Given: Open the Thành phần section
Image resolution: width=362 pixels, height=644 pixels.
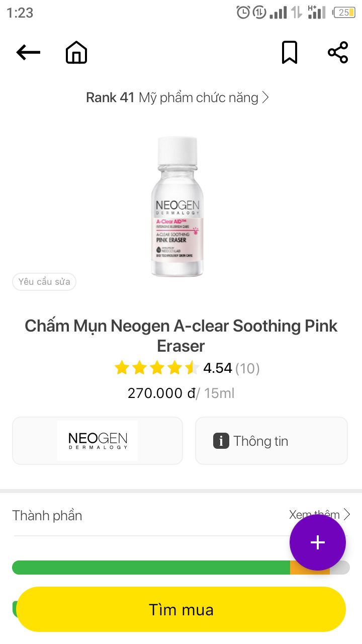Looking at the screenshot, I should tap(47, 515).
